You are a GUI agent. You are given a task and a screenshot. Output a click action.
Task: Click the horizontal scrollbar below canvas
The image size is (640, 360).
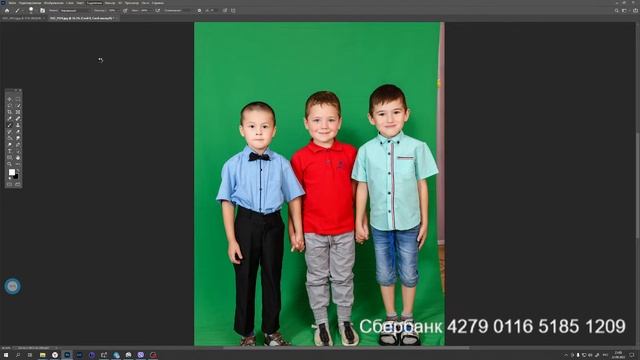coord(347,348)
